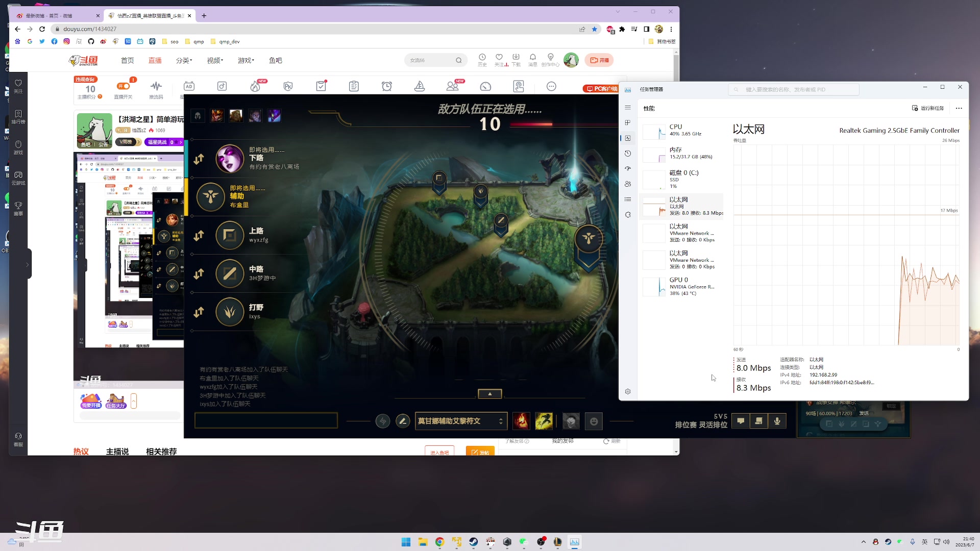Open Steam from the taskbar
The image size is (980, 551).
tap(474, 542)
